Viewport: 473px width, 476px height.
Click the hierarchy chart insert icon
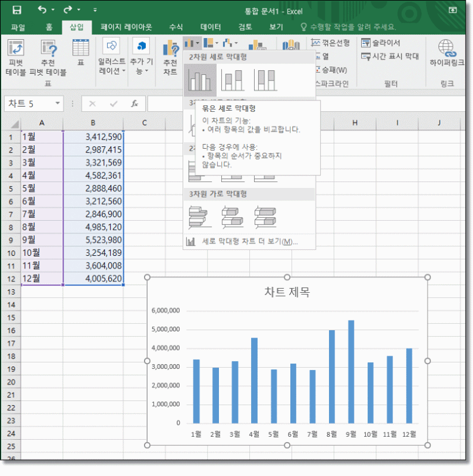pyautogui.click(x=208, y=43)
